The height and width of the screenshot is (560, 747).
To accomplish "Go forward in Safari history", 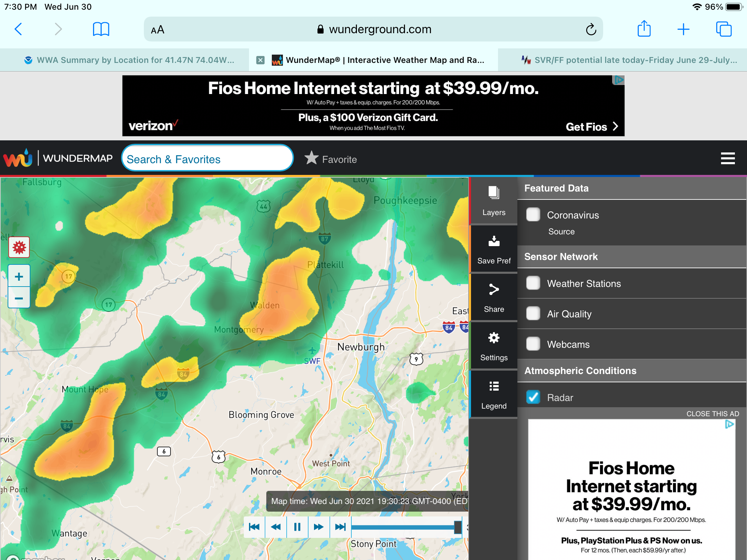I will point(58,29).
